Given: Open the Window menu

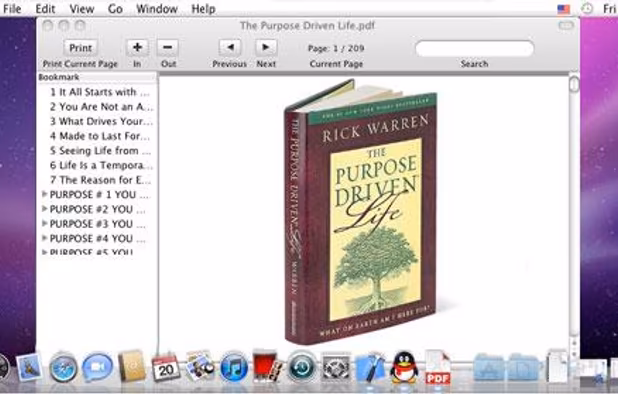Looking at the screenshot, I should pos(157,9).
